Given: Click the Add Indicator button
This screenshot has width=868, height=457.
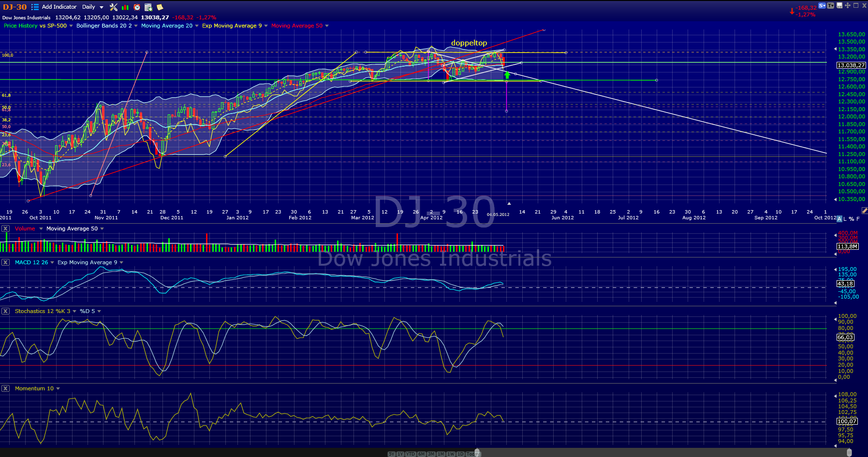Looking at the screenshot, I should click(59, 7).
